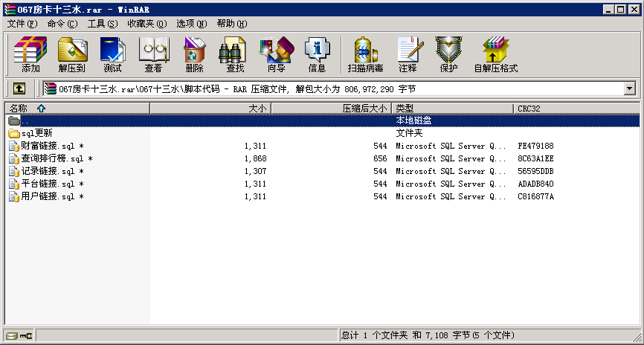
Task: Click the Find (查找) binoculars icon
Action: [x=235, y=54]
